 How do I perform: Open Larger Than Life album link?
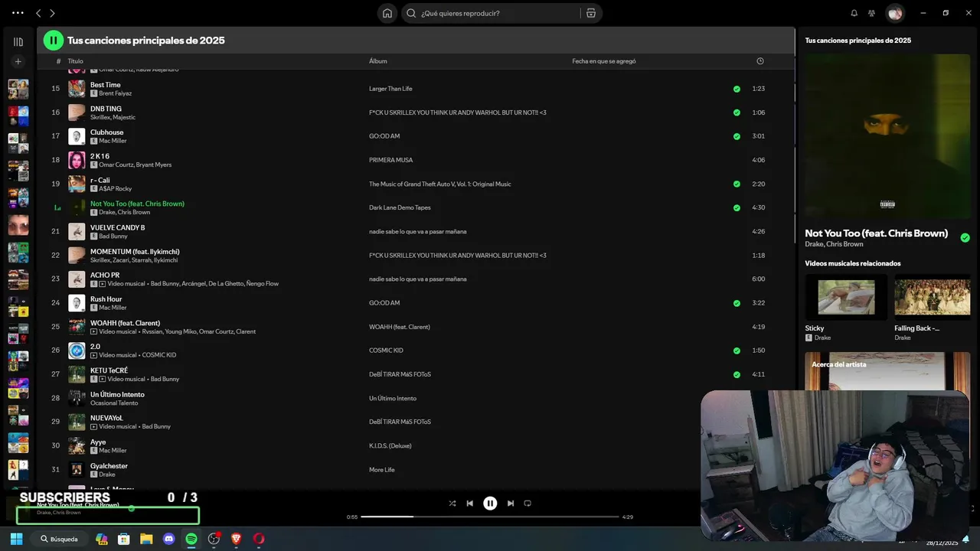click(x=390, y=89)
